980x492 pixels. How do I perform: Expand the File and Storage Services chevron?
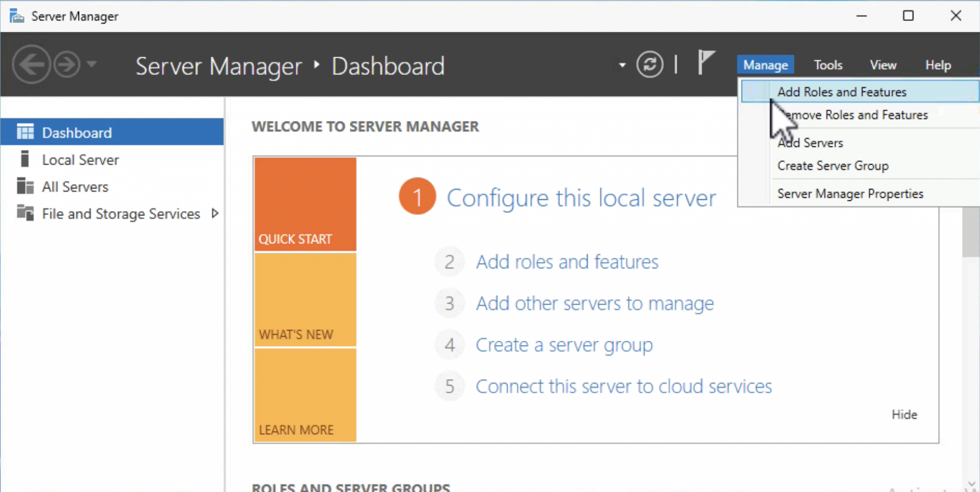pyautogui.click(x=215, y=213)
